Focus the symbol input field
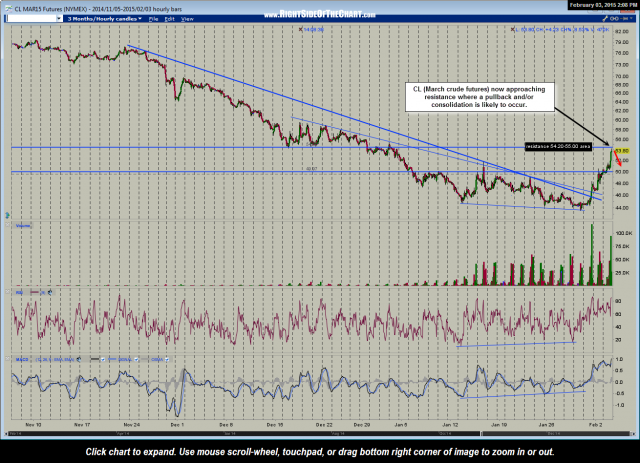The width and height of the screenshot is (640, 463). pos(31,19)
